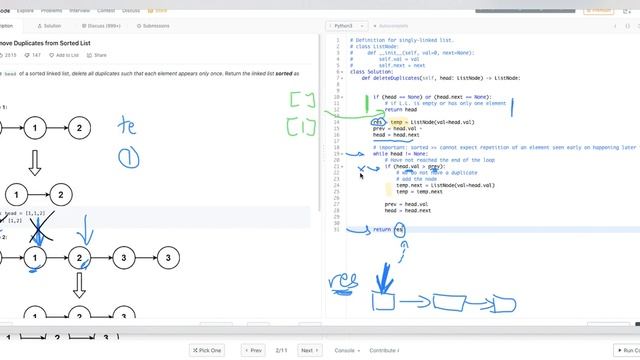Click 'temp = temp.next' code line
Image resolution: width=640 pixels, height=360 pixels.
tap(419, 191)
